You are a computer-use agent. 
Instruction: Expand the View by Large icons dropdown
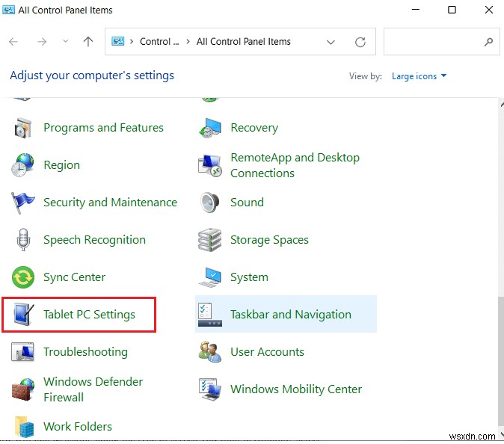tap(419, 76)
